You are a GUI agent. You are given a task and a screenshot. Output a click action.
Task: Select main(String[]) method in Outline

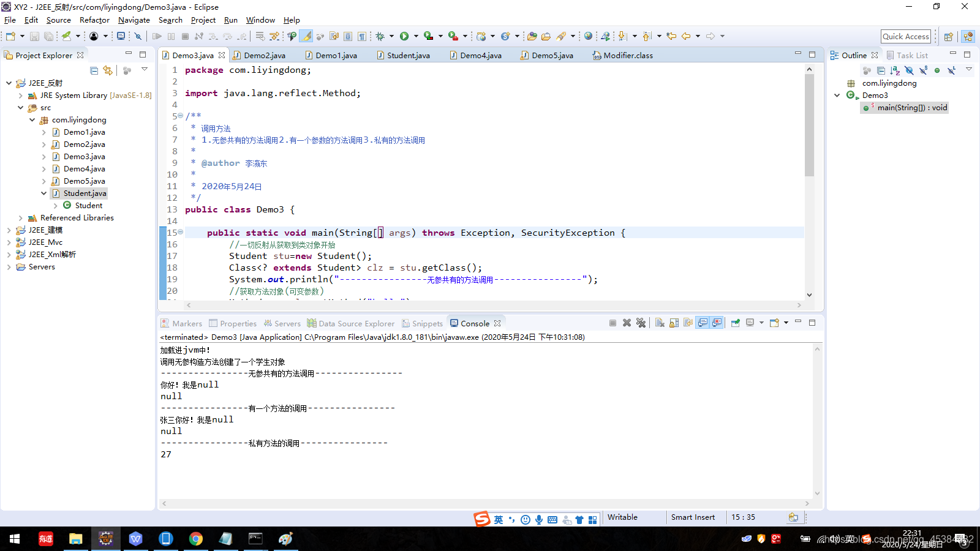[905, 107]
